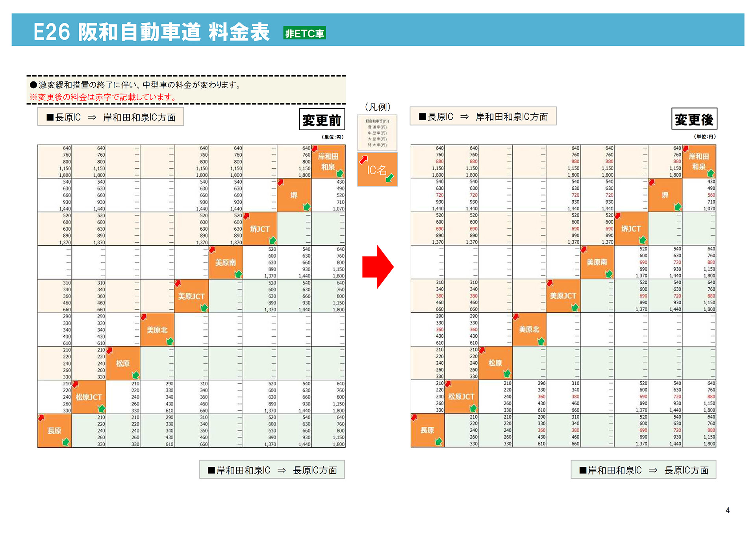
Task: Click the 岸和田和泉IC ⇒ 長原IC方面 label below the right table
Action: [643, 470]
